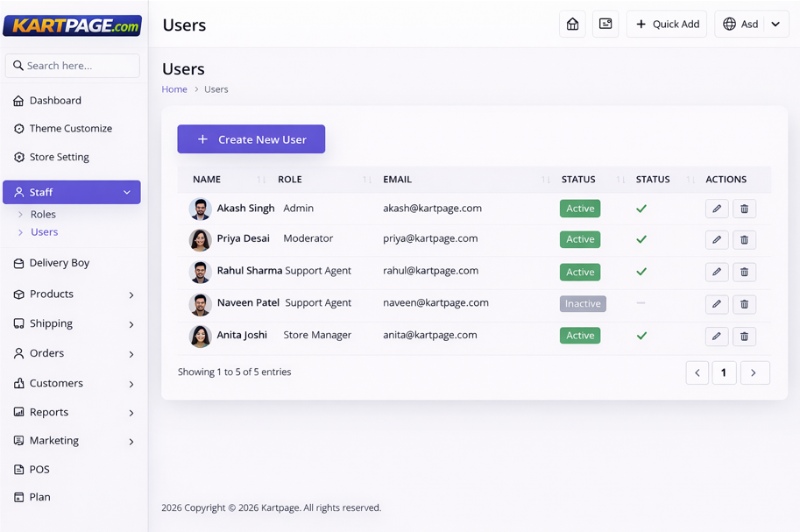The width and height of the screenshot is (800, 532).
Task: Click Home breadcrumb link
Action: (x=174, y=89)
